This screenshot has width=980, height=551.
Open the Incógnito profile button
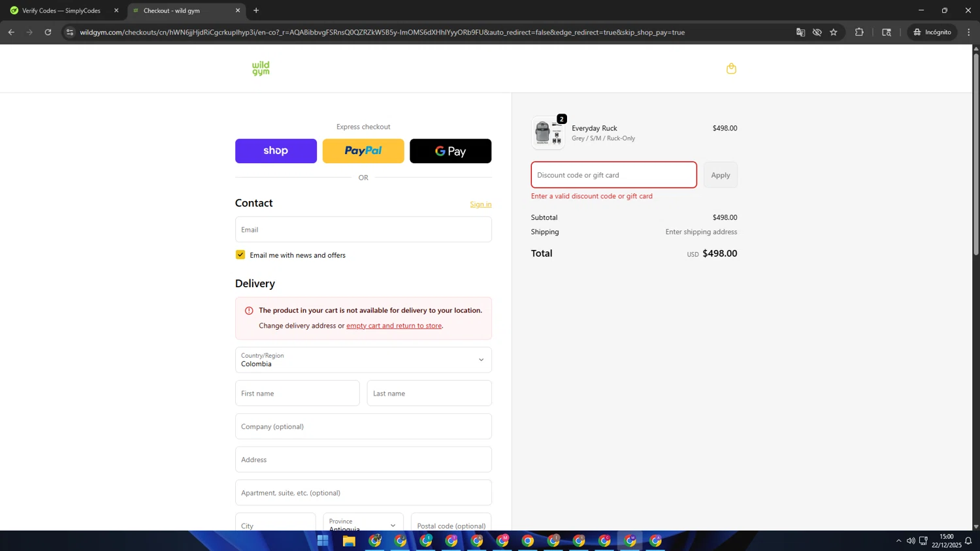pos(932,32)
